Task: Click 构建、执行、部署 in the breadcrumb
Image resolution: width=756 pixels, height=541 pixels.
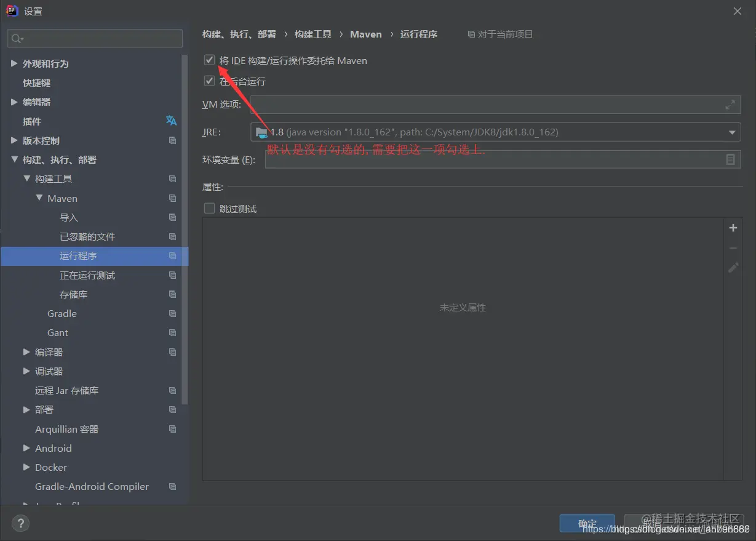Action: click(x=239, y=34)
